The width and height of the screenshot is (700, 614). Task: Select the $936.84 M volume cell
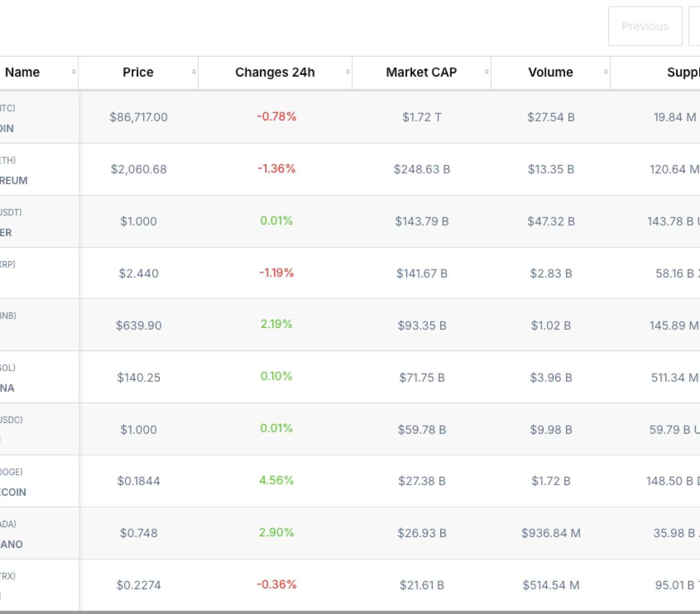click(551, 533)
